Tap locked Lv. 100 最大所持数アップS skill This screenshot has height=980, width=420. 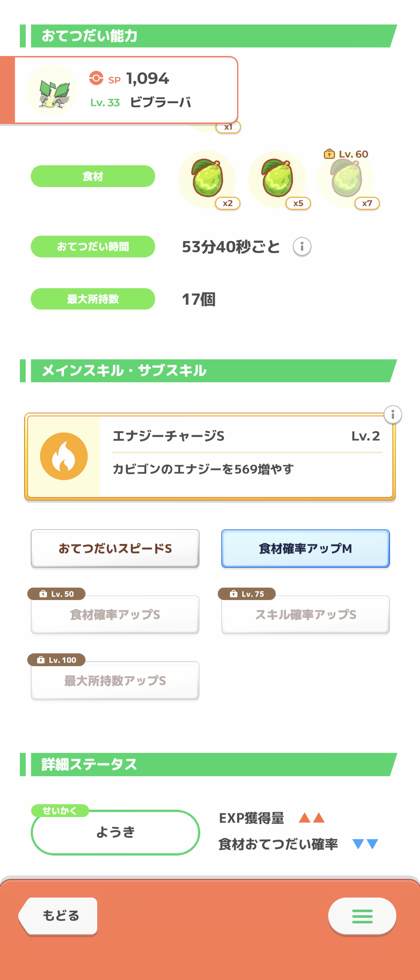pos(115,681)
